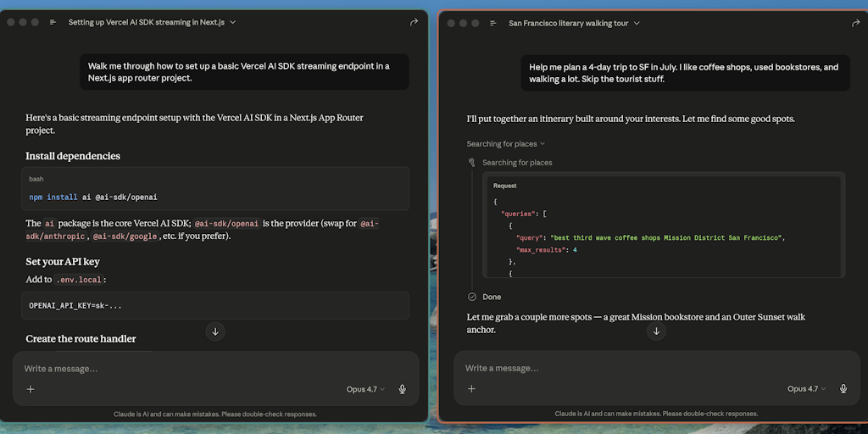Open sidebar menu in San Francisco chat window
Viewport: 868px width, 434px height.
[x=493, y=23]
